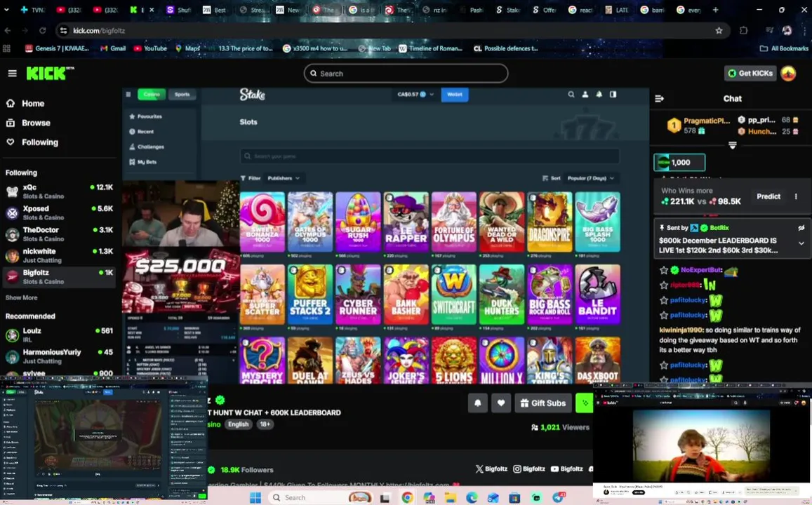
Task: Open the apps grid in bookmarks bar
Action: click(x=7, y=48)
